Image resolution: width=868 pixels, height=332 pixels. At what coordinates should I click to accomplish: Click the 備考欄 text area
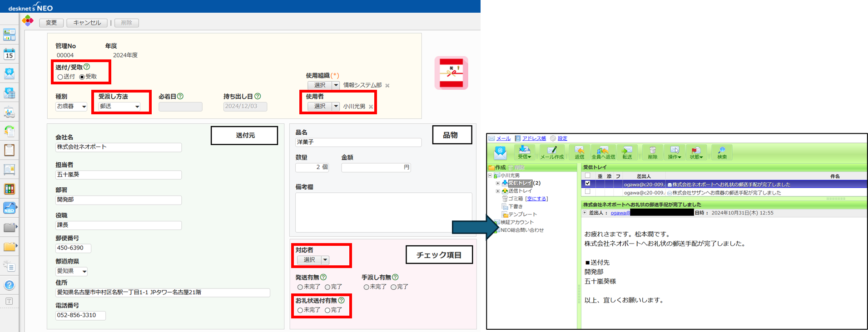[x=383, y=212]
